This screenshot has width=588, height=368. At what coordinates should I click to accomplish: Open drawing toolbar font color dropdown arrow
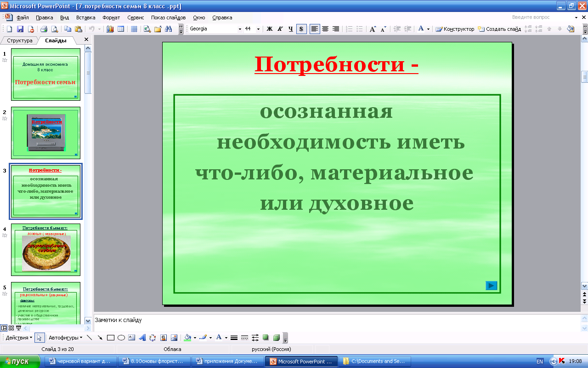tap(226, 338)
